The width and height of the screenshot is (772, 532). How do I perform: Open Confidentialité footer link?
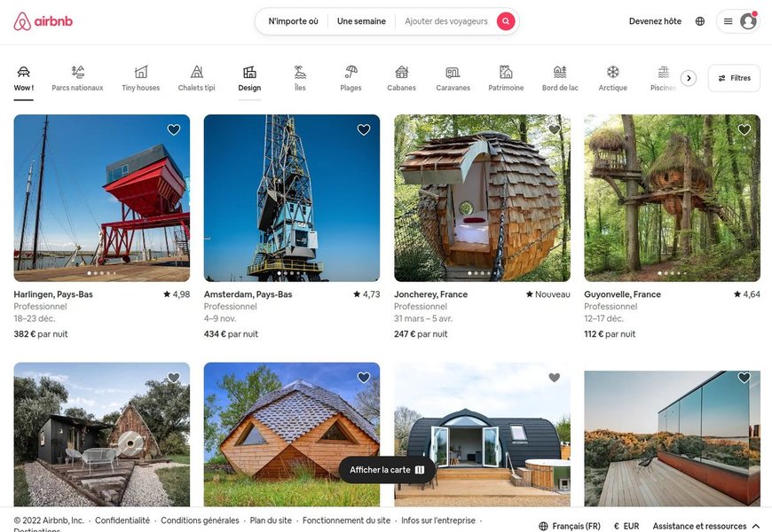click(122, 520)
